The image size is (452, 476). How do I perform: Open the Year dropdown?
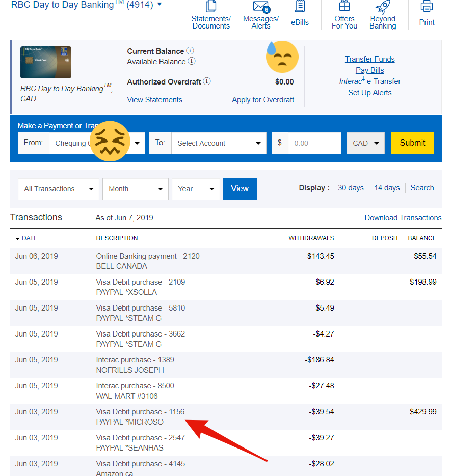196,189
